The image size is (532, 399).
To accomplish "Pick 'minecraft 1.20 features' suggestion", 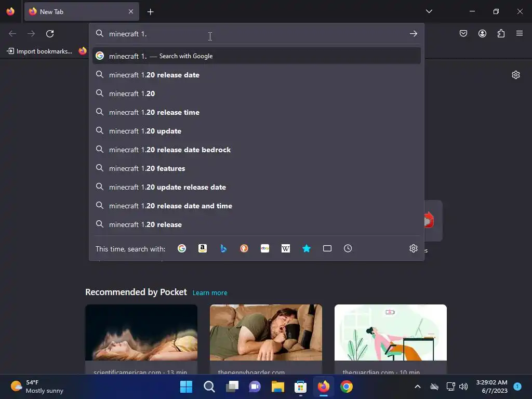I will (x=257, y=168).
